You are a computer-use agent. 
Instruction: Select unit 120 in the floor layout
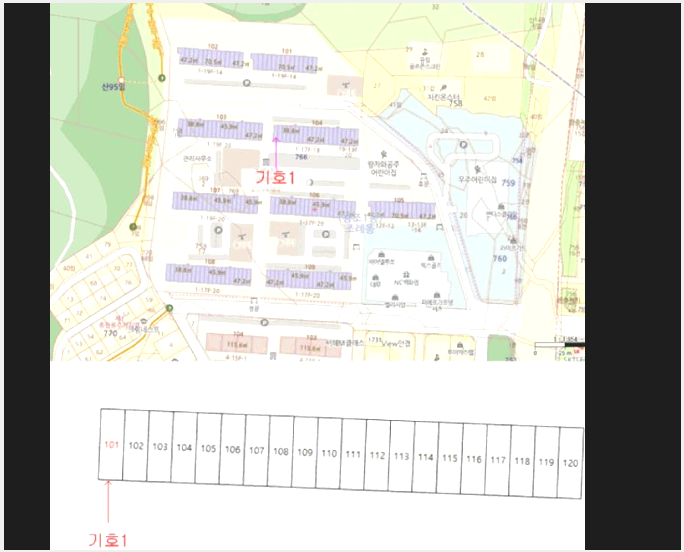coord(570,463)
